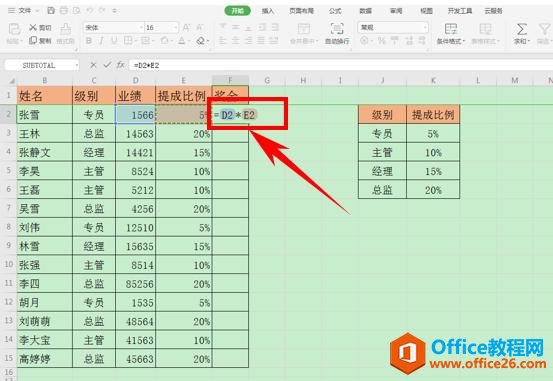Switch to the 数据 ribbon tab
The width and height of the screenshot is (553, 381).
[x=366, y=11]
